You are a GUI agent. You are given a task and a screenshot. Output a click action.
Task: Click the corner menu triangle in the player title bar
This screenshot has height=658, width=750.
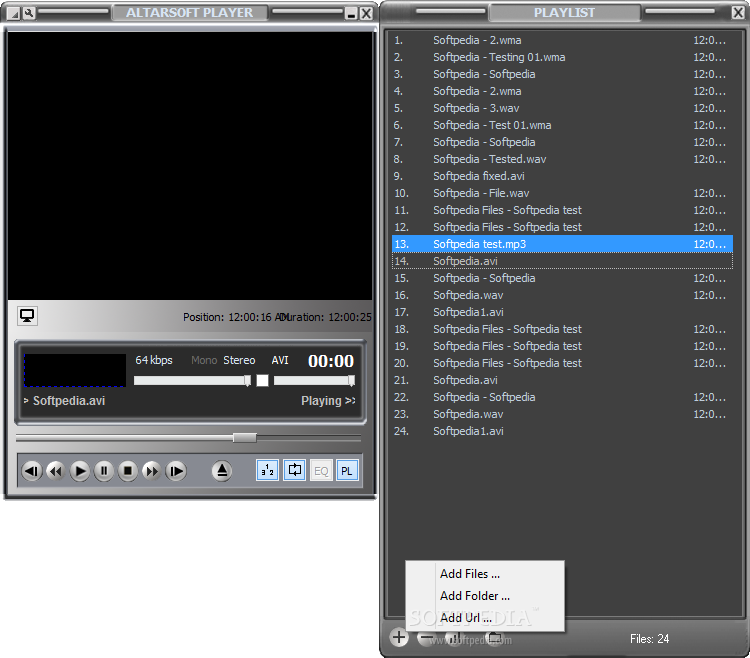[x=15, y=14]
